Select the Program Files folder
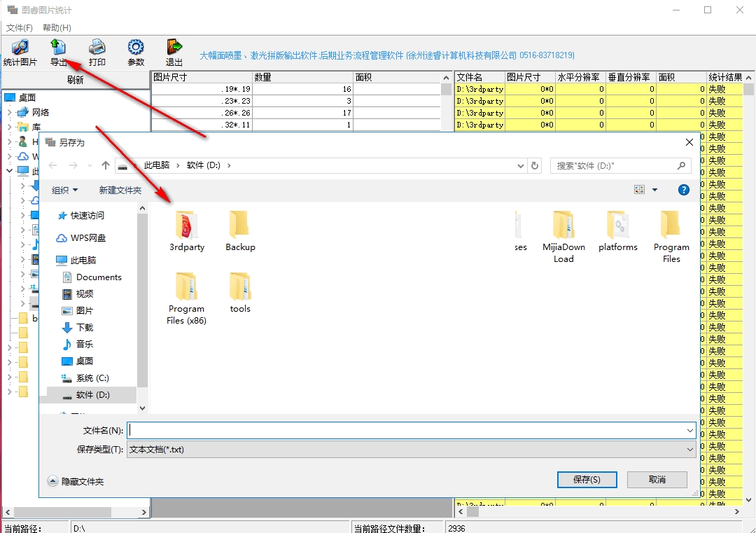 pyautogui.click(x=671, y=237)
